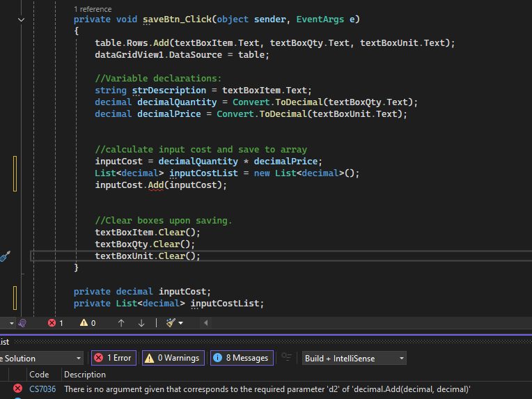This screenshot has height=399, width=532.
Task: Click the red error icon in CS7036 row
Action: 17,389
